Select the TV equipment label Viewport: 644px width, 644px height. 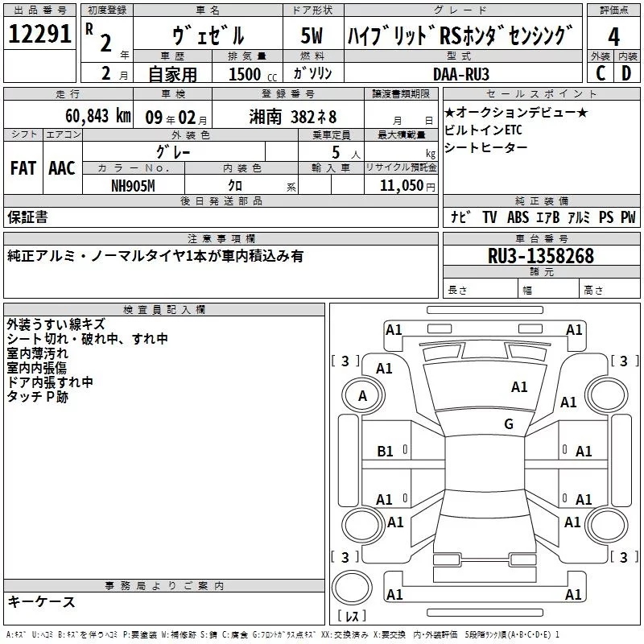[489, 217]
